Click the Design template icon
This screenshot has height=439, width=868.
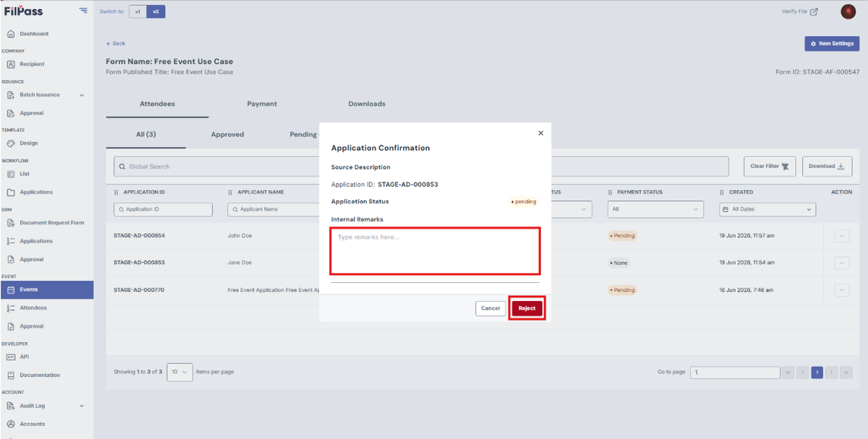(x=11, y=143)
